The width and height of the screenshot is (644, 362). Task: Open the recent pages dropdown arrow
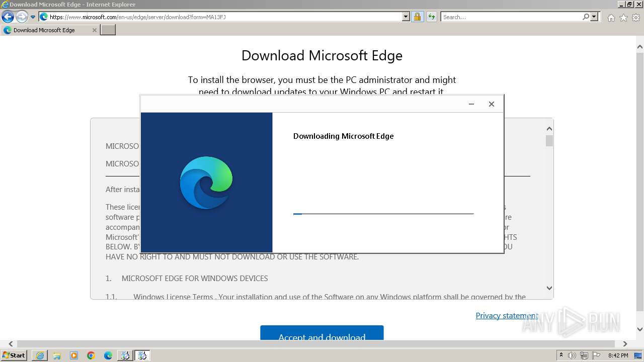(x=33, y=17)
